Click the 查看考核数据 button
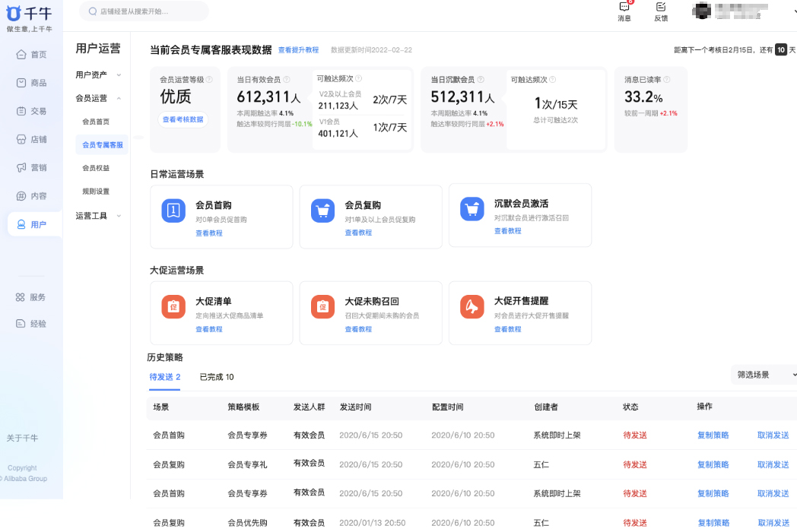 tap(181, 119)
